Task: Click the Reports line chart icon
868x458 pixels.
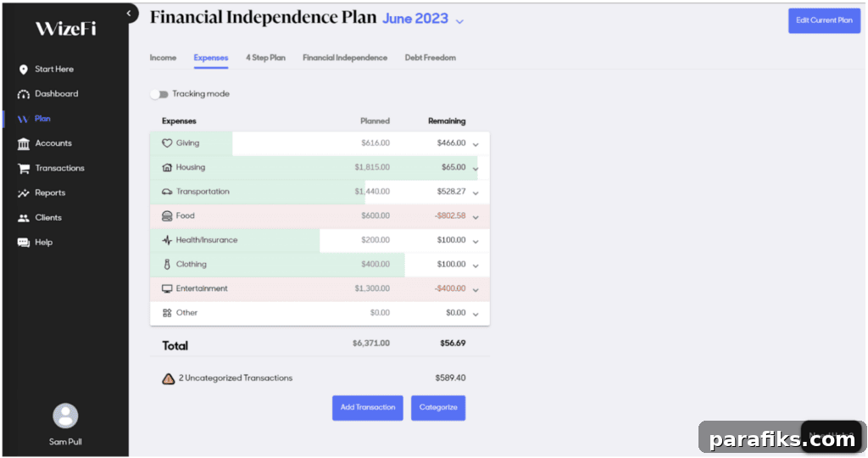Action: click(23, 193)
